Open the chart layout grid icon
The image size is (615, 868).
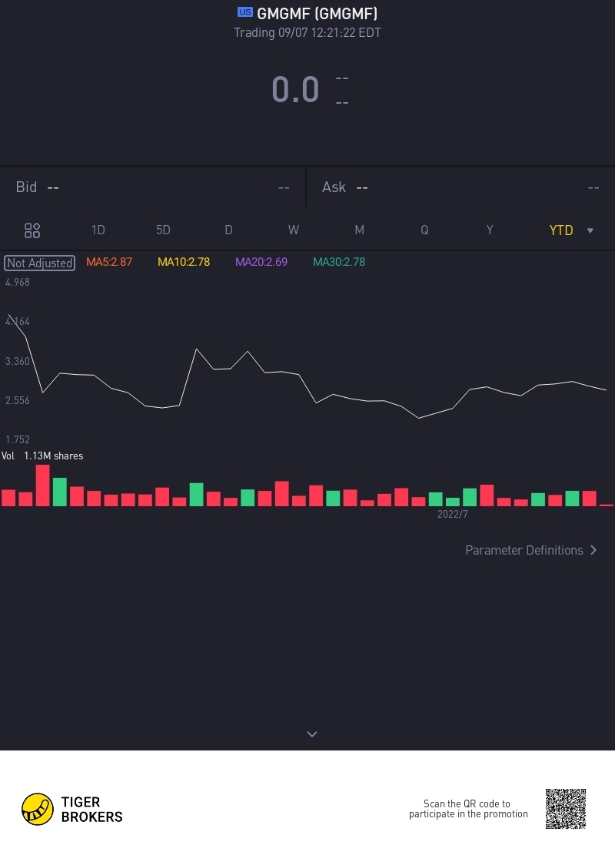[x=32, y=230]
